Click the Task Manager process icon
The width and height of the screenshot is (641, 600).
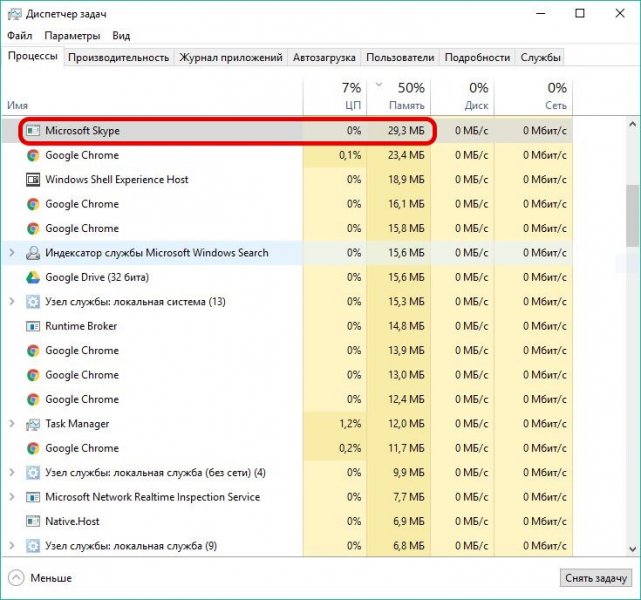[x=33, y=424]
